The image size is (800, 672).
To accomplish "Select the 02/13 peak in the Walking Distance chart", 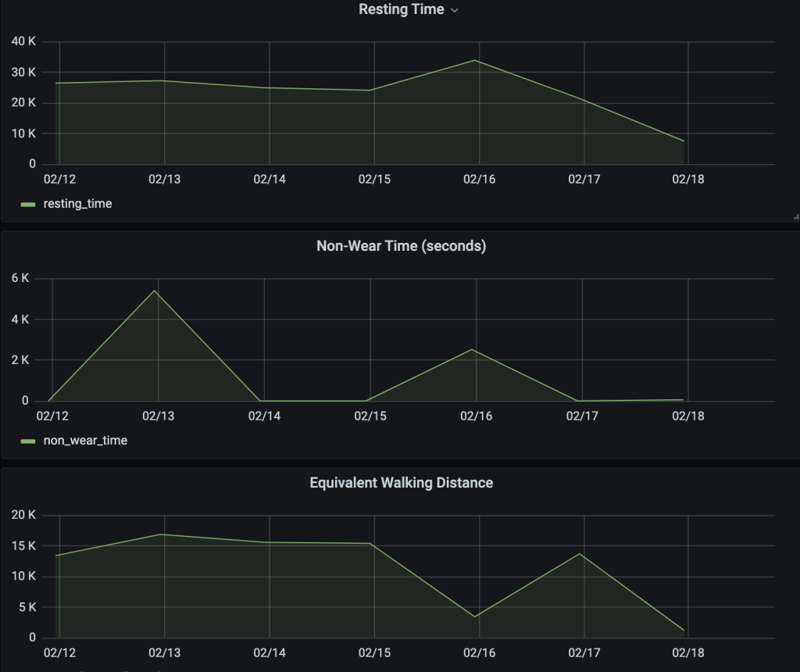I will coord(161,534).
